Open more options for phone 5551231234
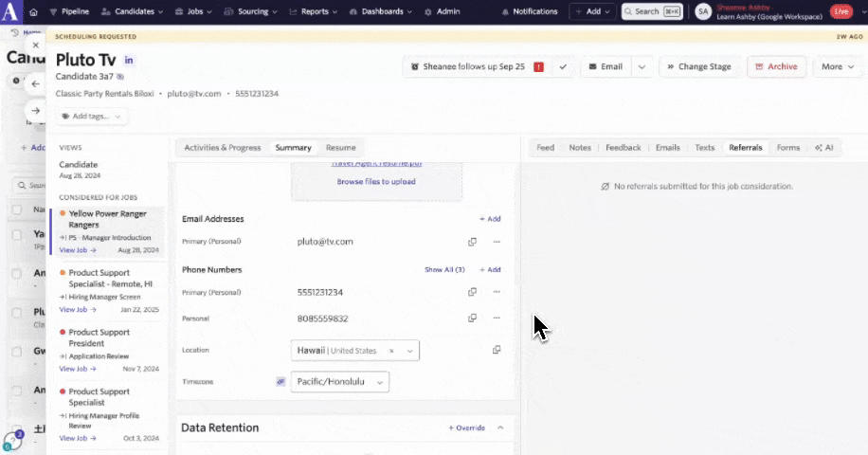 (x=497, y=292)
